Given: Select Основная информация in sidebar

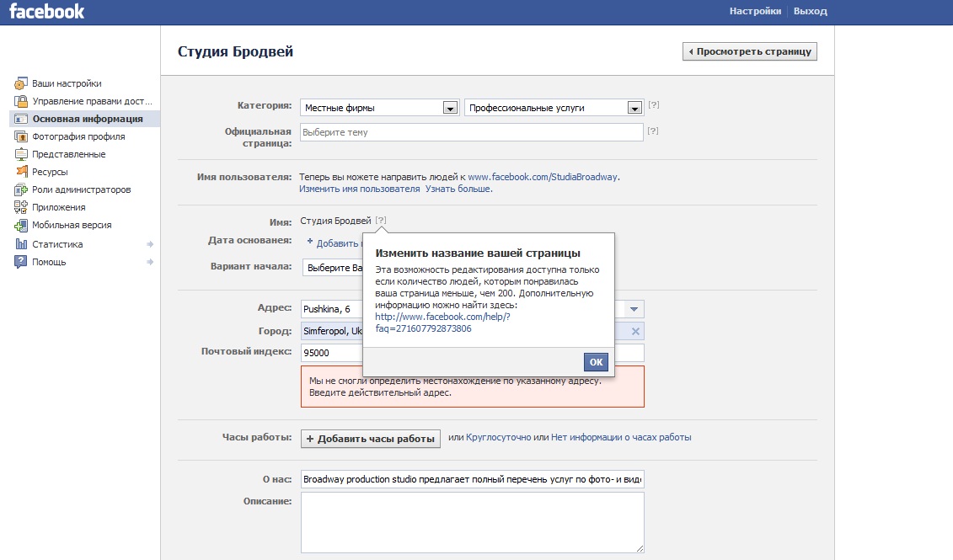Looking at the screenshot, I should (x=88, y=119).
